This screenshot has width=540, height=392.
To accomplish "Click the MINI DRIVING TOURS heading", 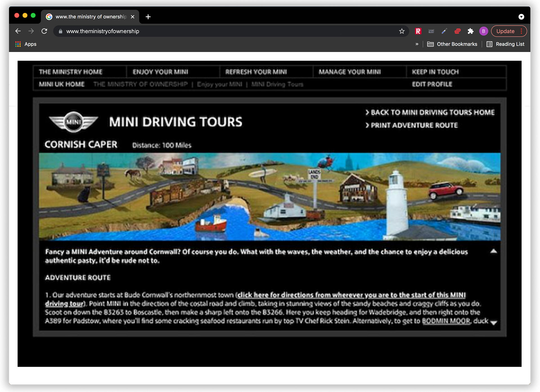I will pyautogui.click(x=176, y=122).
